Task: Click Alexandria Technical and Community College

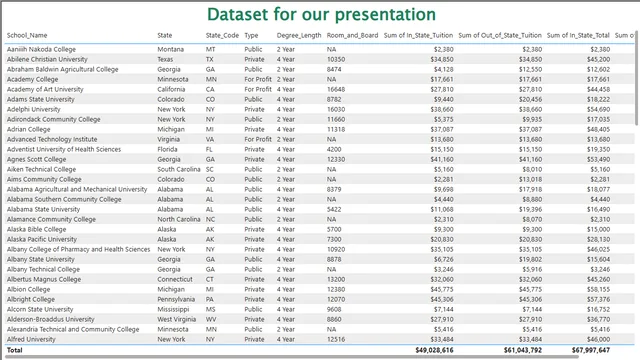Action: click(x=73, y=329)
